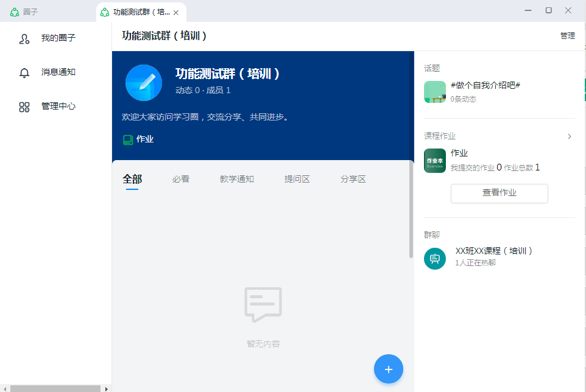
Task: Click the green 作业 book icon
Action: coord(128,139)
